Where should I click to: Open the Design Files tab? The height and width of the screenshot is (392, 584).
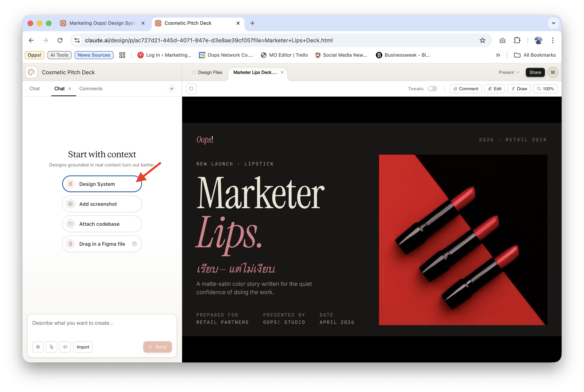click(x=207, y=72)
